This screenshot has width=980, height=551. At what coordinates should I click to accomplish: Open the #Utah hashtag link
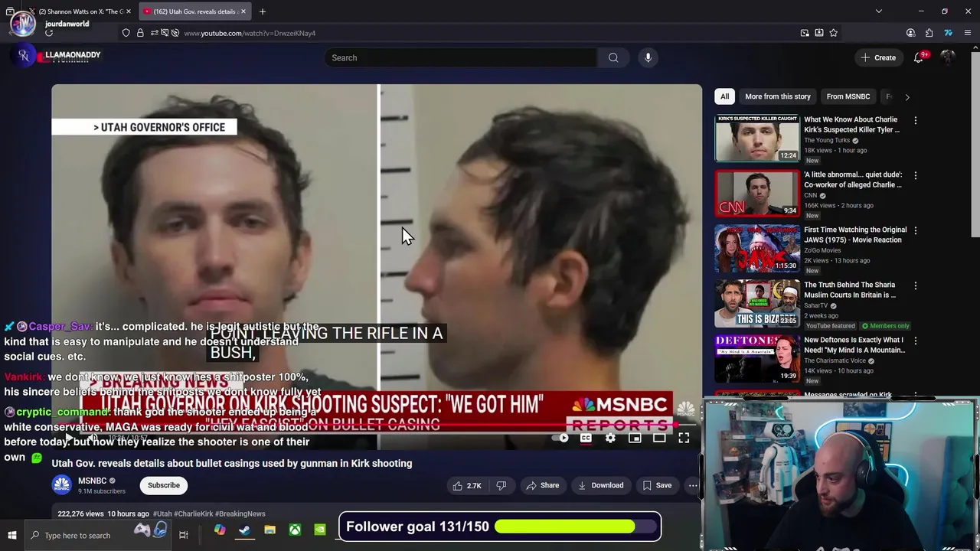coord(162,514)
